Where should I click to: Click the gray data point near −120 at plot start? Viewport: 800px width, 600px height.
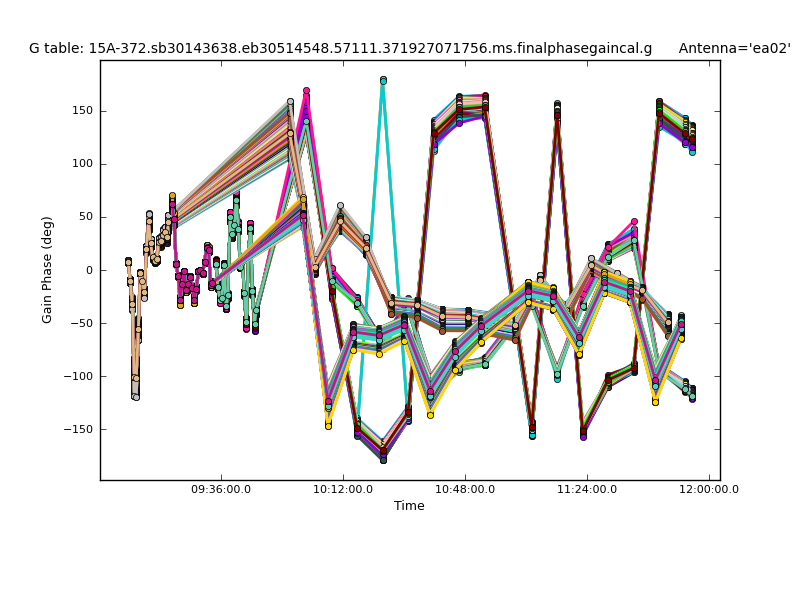click(x=135, y=396)
